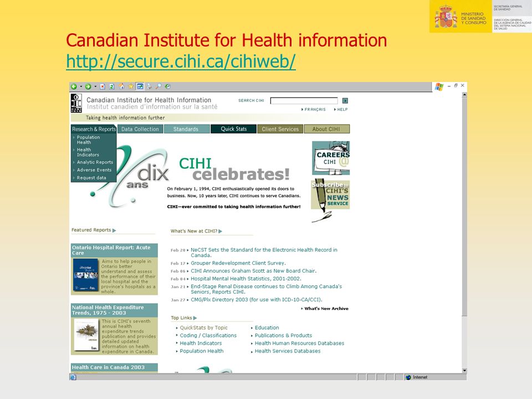Click the Careers @ CIHI banner

click(331, 158)
